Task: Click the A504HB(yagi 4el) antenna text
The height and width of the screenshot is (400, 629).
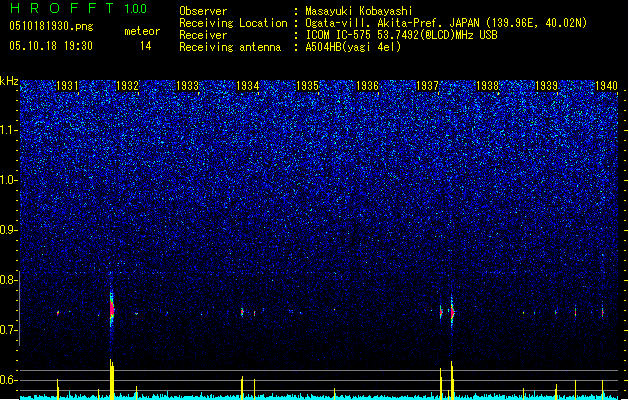Action: 353,47
